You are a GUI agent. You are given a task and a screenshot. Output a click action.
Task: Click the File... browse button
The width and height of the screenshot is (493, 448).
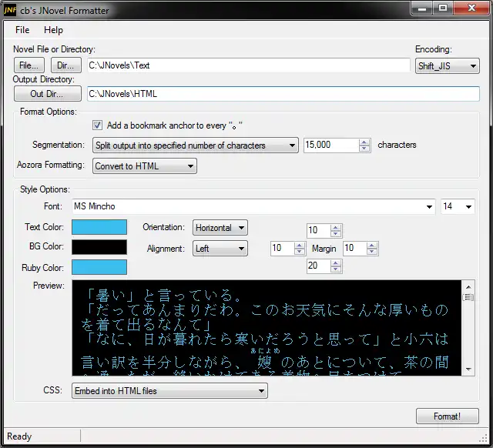pos(29,65)
